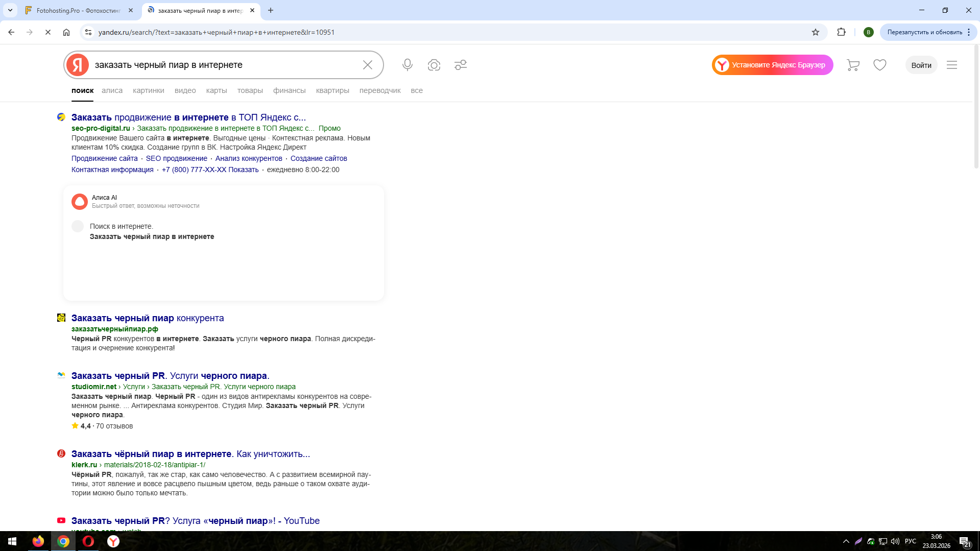Start voice search with microphone icon
980x551 pixels.
coord(408,65)
